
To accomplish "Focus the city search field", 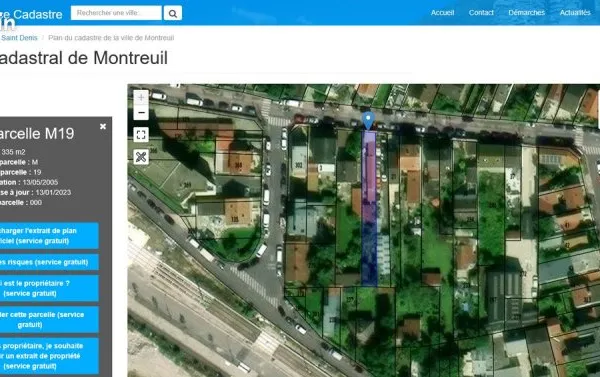I will pyautogui.click(x=116, y=13).
